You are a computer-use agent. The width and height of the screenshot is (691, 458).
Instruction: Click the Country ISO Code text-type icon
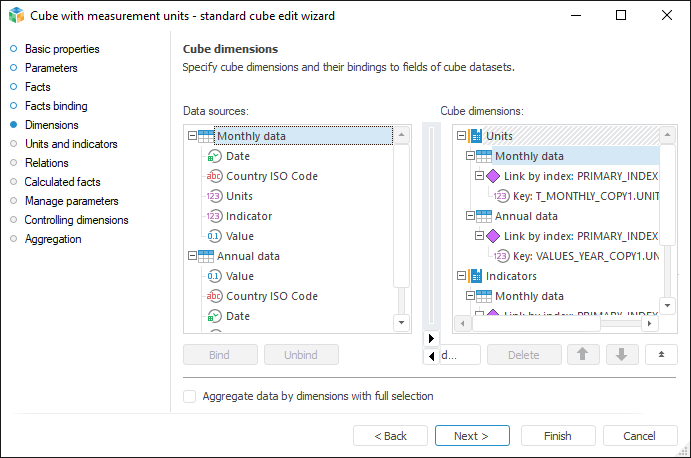pyautogui.click(x=213, y=176)
